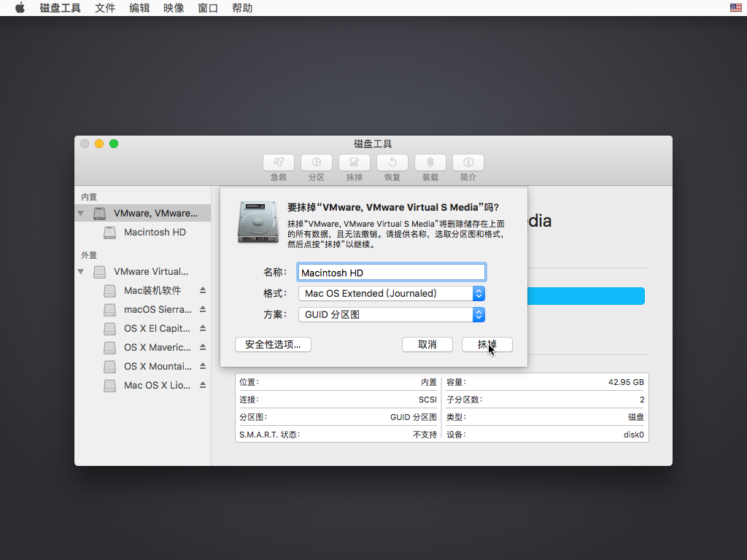Open the Apple menu
The width and height of the screenshot is (747, 560).
pyautogui.click(x=20, y=7)
